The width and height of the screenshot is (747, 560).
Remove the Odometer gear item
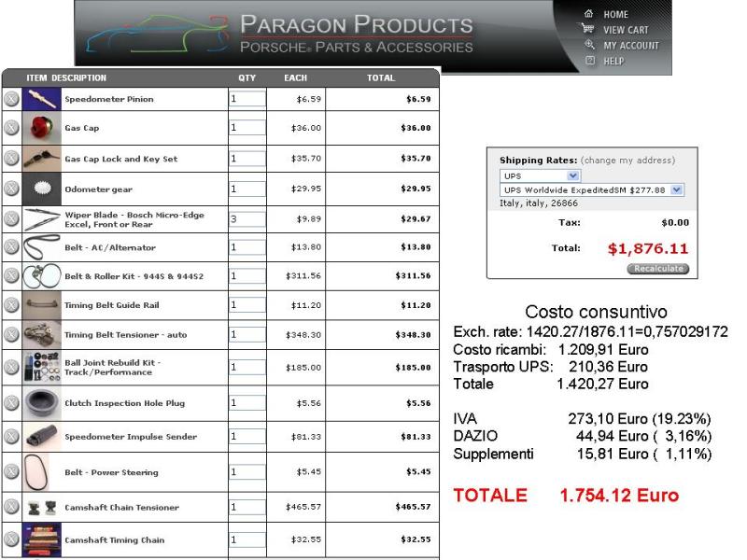[x=11, y=189]
